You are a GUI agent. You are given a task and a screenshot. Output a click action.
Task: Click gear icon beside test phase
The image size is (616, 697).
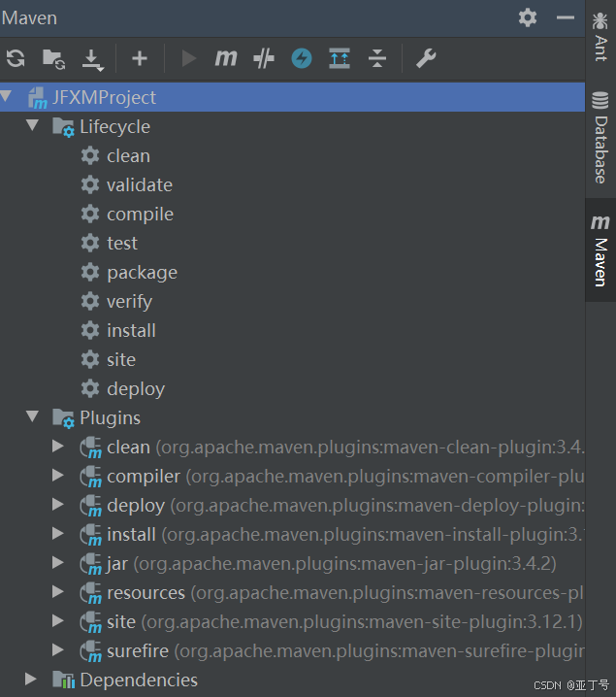[90, 243]
